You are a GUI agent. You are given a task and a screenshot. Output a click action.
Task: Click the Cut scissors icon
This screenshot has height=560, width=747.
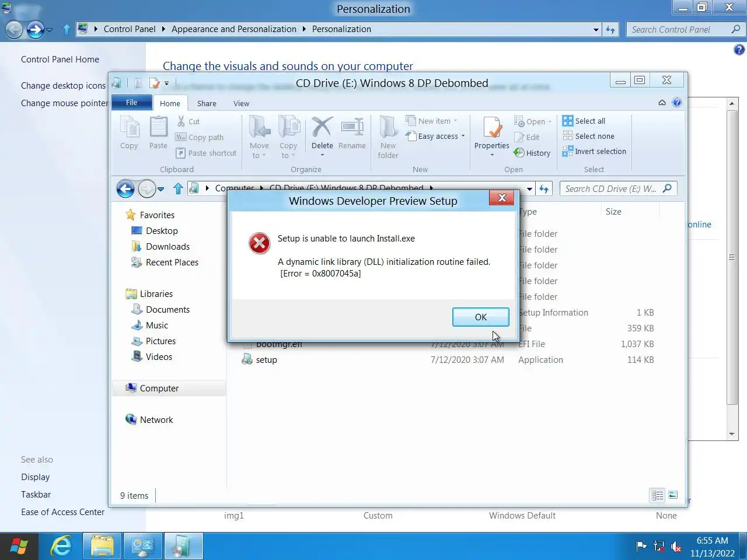[181, 121]
